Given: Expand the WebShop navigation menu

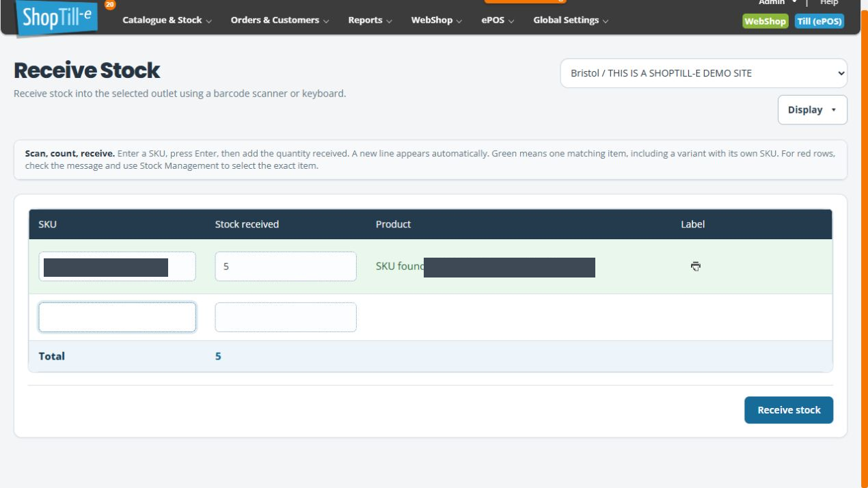Looking at the screenshot, I should (x=436, y=21).
